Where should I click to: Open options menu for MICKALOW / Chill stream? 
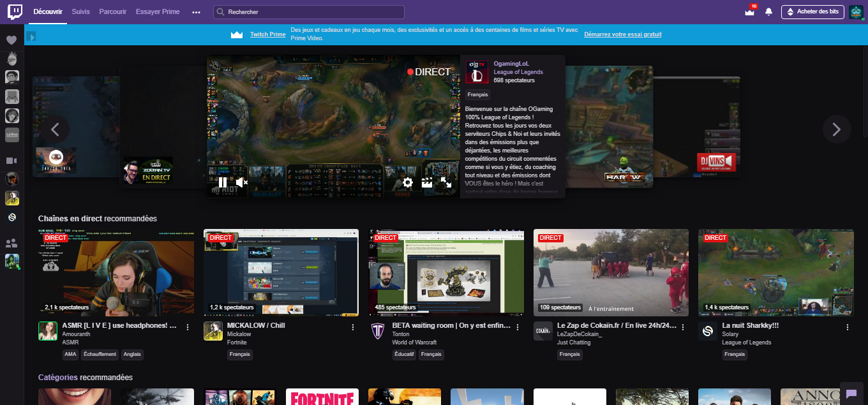(353, 327)
